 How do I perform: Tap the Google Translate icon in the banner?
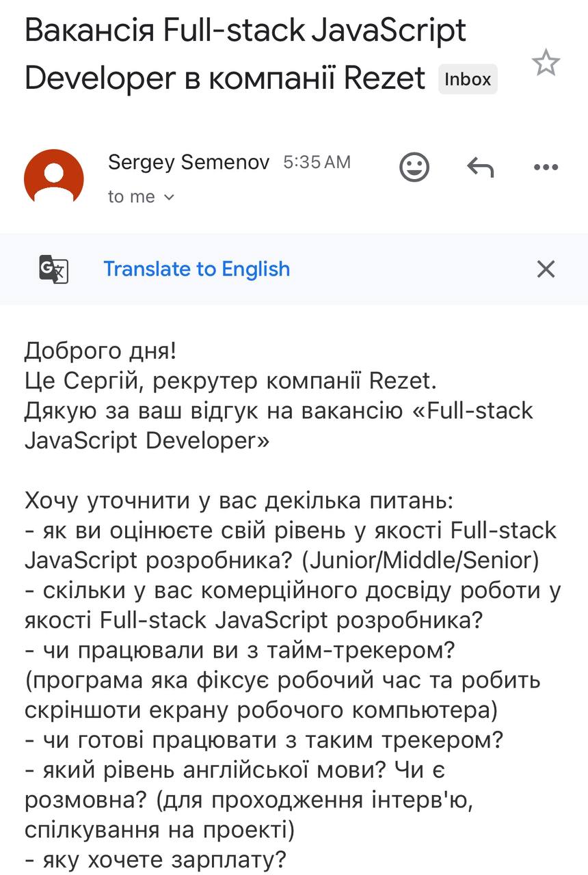pyautogui.click(x=53, y=269)
